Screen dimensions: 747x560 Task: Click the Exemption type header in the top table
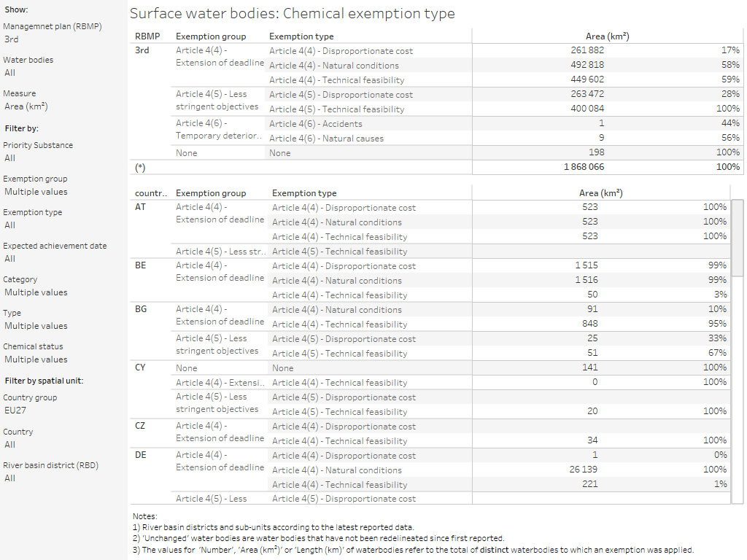point(301,36)
